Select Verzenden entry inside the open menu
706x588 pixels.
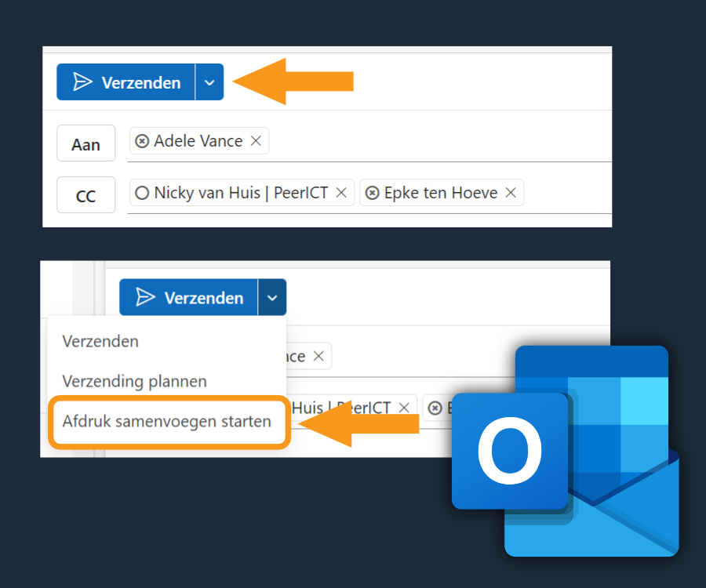(100, 341)
